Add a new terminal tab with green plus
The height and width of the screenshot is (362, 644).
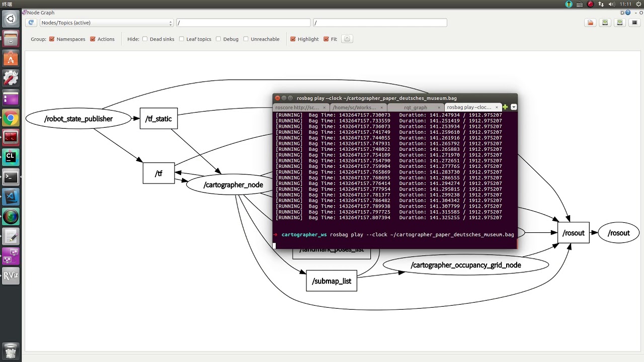(505, 107)
